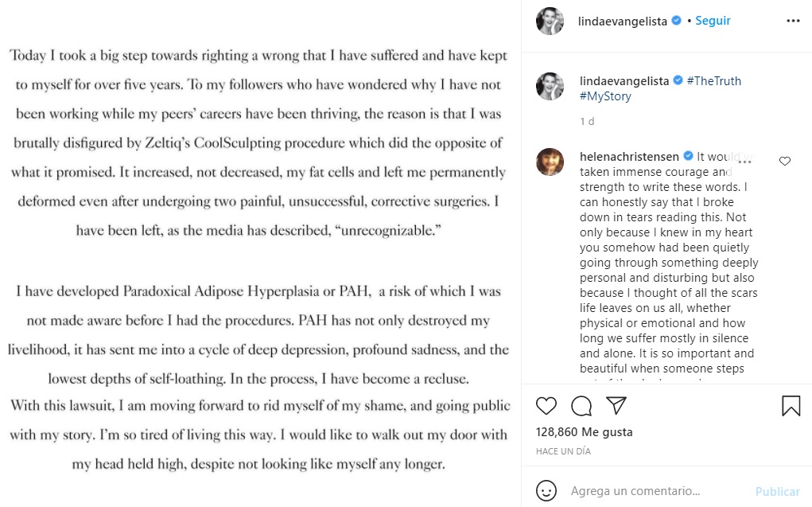Click the Publicar button

tap(777, 491)
